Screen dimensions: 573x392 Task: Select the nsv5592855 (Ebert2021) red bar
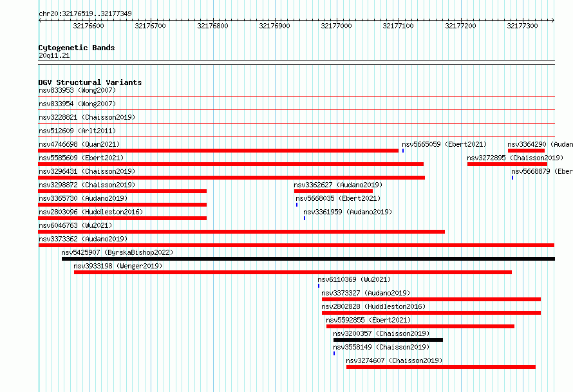click(x=420, y=326)
